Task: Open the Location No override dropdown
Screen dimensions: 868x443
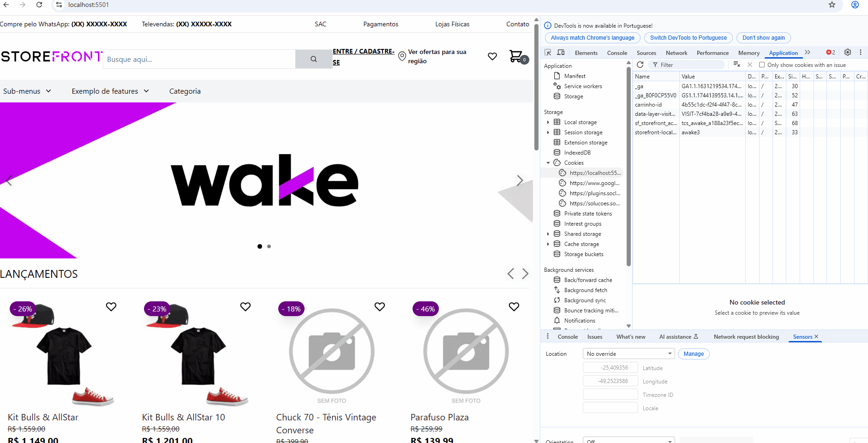Action: (x=629, y=354)
